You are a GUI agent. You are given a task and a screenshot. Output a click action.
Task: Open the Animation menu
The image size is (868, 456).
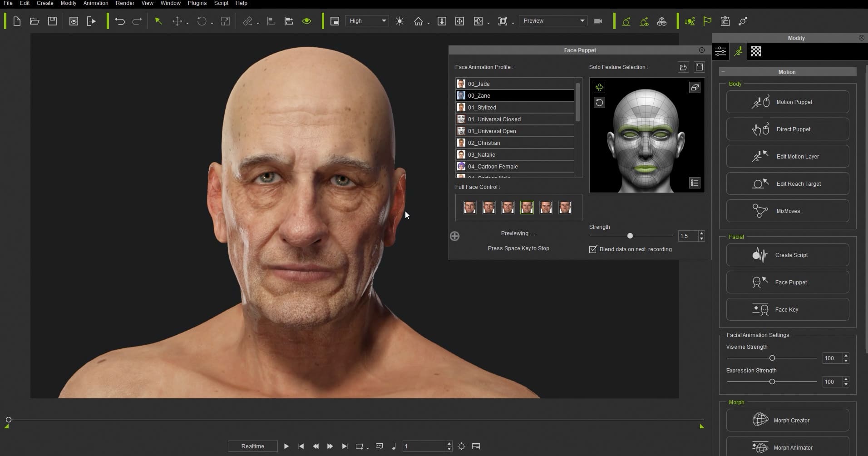[95, 3]
